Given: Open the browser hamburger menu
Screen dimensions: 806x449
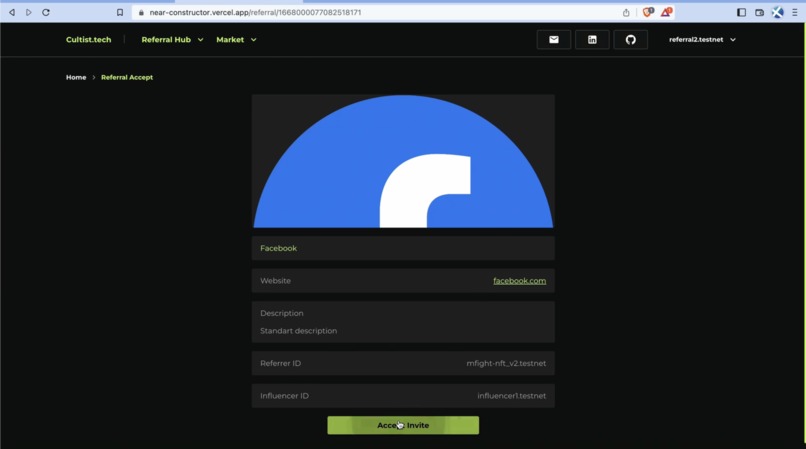Looking at the screenshot, I should [x=795, y=12].
